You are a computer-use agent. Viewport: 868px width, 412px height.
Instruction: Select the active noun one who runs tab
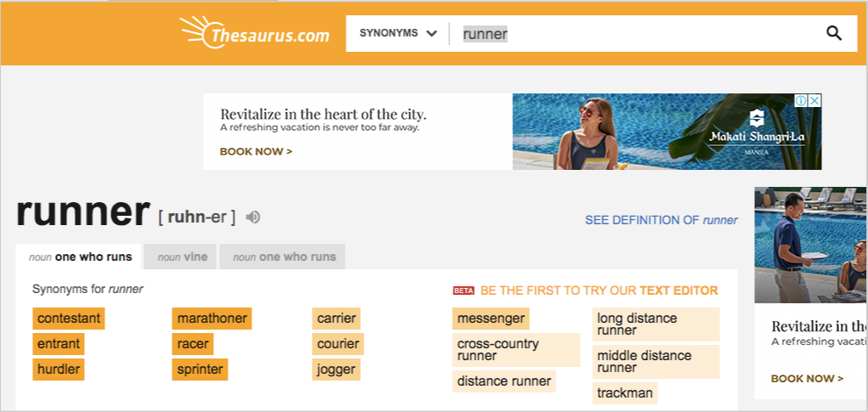(x=79, y=257)
